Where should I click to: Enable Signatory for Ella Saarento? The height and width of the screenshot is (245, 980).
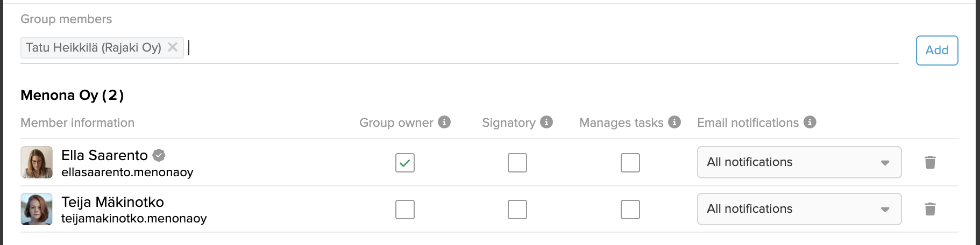[x=517, y=163]
